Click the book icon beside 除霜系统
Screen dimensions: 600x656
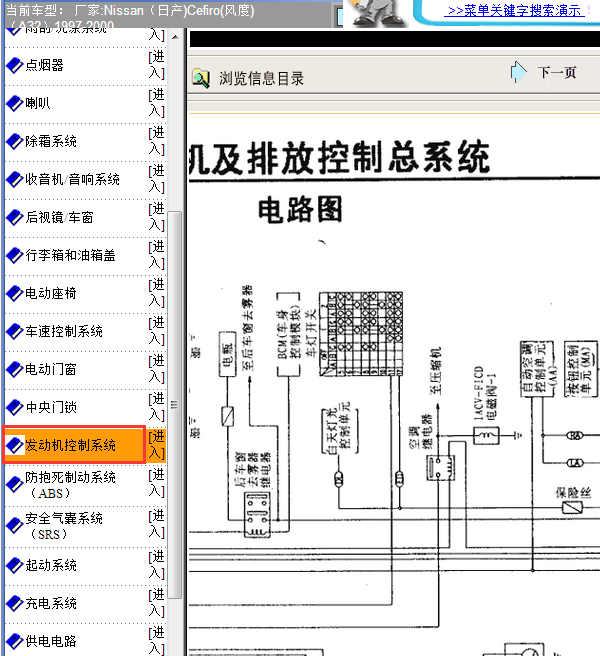[15, 142]
